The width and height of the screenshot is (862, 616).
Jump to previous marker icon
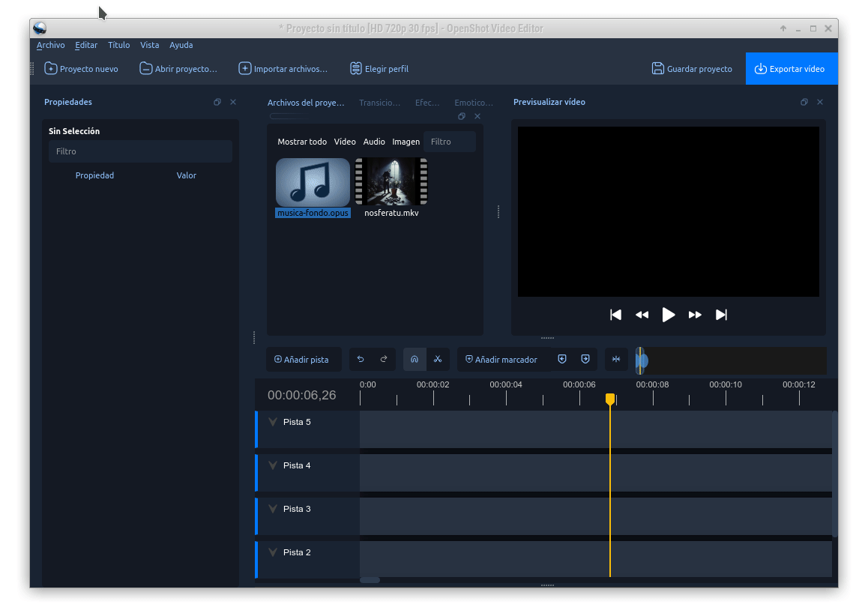coord(562,360)
